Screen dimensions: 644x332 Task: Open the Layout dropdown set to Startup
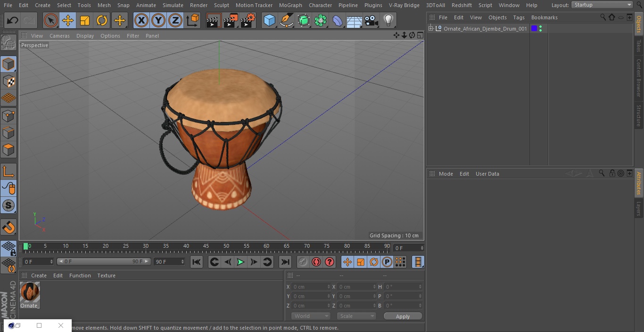603,5
